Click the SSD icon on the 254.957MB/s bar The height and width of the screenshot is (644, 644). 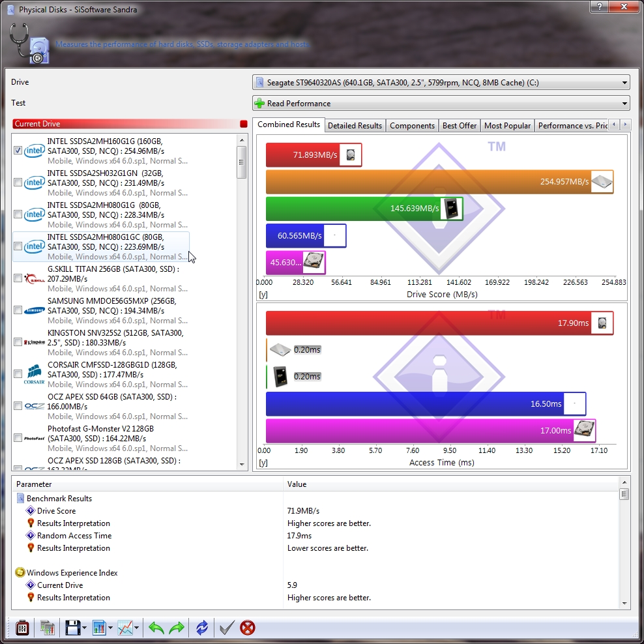[x=602, y=182]
